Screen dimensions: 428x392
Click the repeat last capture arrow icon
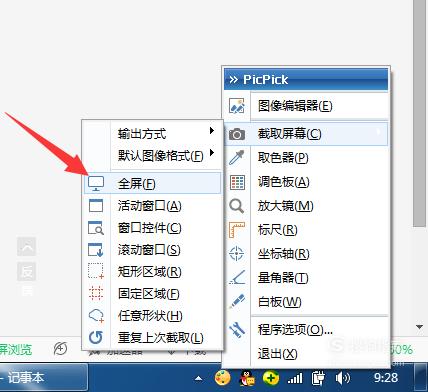coord(96,337)
